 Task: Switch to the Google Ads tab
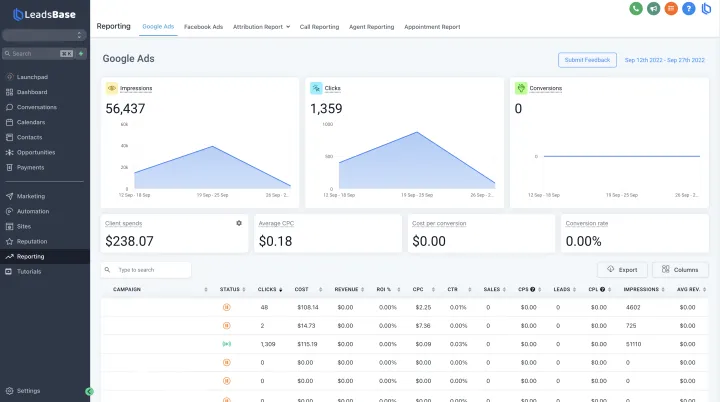point(158,27)
